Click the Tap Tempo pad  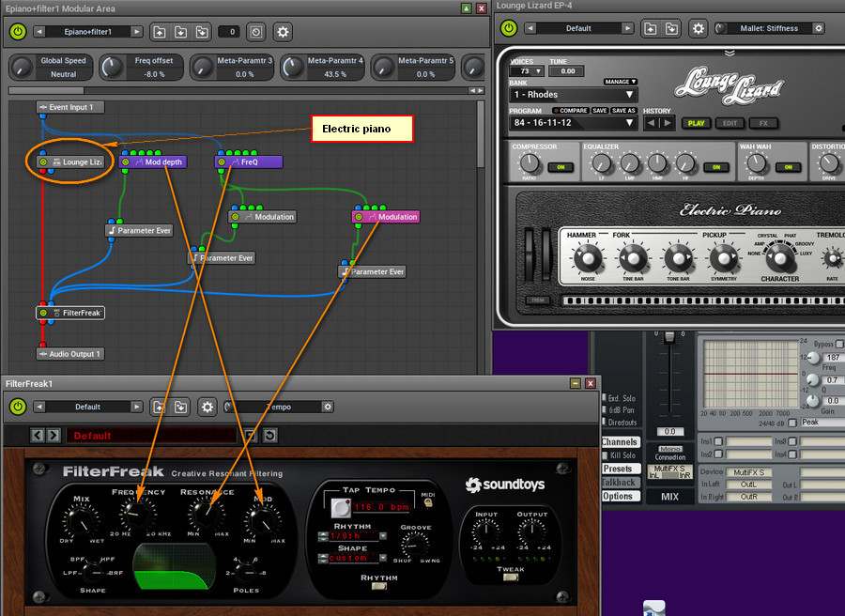[x=340, y=507]
